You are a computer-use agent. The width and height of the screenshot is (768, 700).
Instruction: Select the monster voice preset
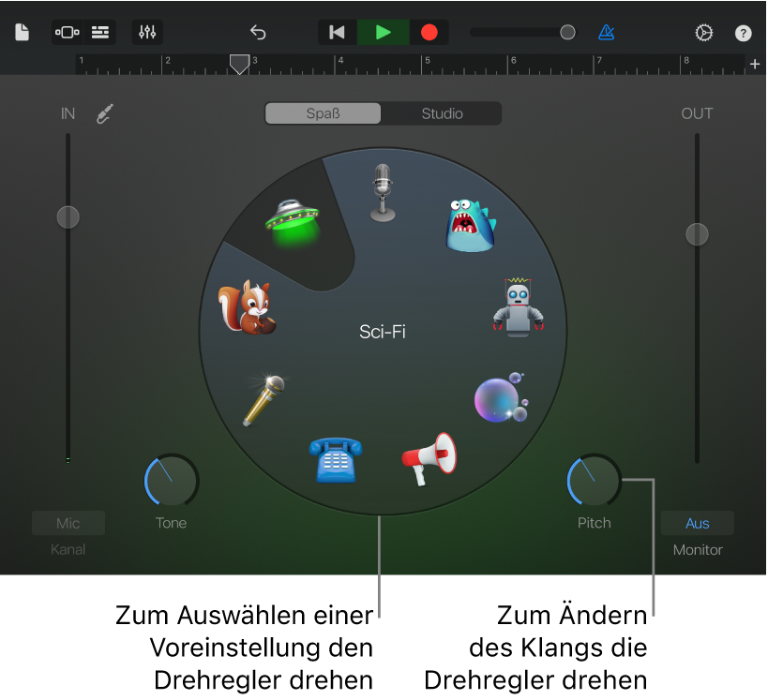[470, 225]
